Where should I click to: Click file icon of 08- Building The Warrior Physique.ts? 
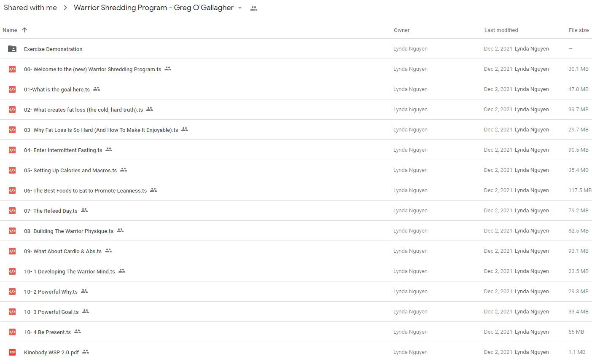(12, 231)
